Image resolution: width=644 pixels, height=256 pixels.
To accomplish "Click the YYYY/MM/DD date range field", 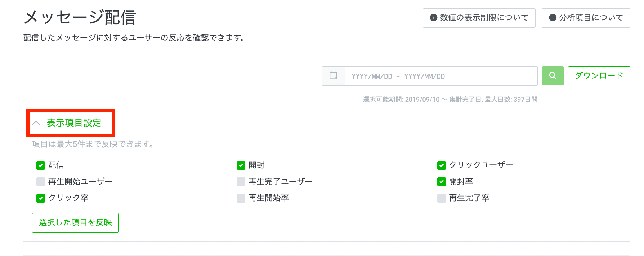I will (441, 76).
